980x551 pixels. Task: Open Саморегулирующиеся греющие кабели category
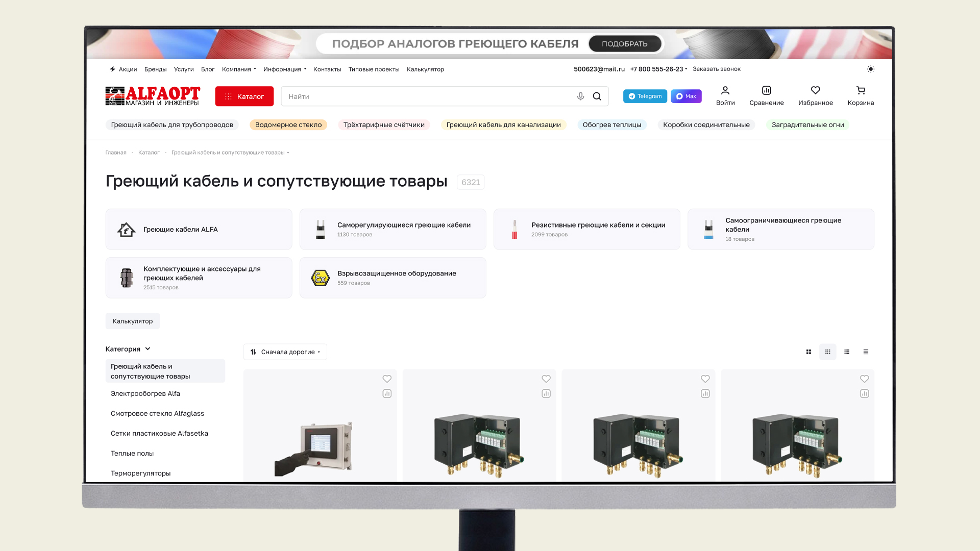point(393,229)
